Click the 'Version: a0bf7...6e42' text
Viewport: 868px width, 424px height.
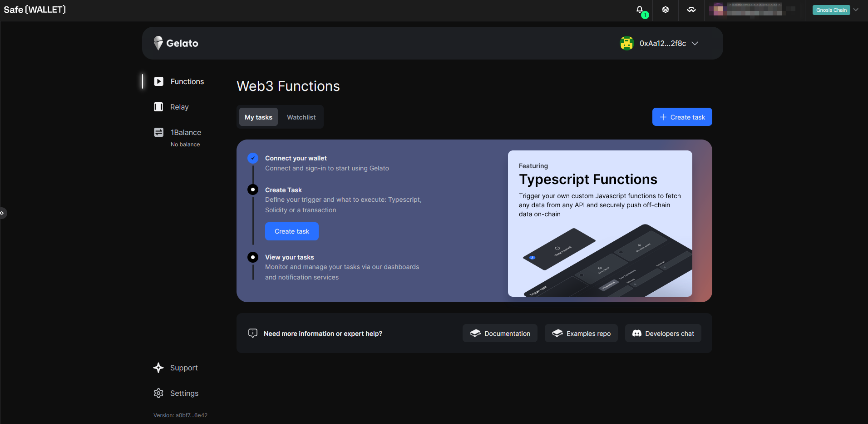tap(180, 415)
